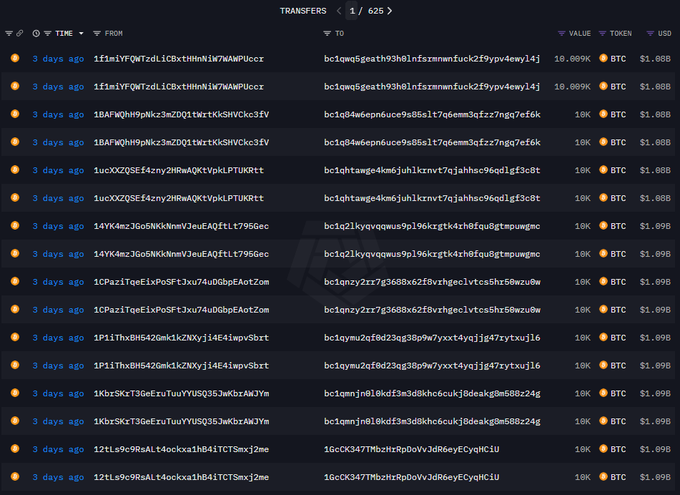The image size is (680, 495).
Task: Click the TRANSFERS section title
Action: point(303,11)
